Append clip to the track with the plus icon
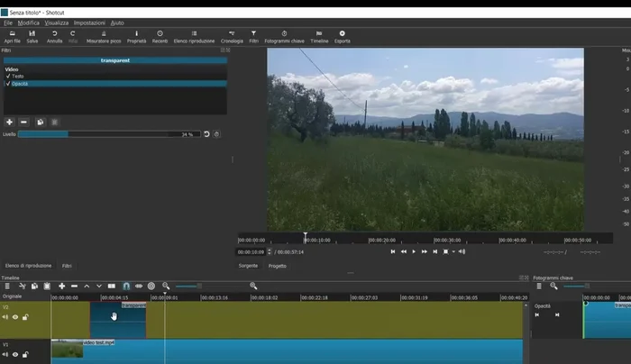The width and height of the screenshot is (631, 364). (61, 286)
